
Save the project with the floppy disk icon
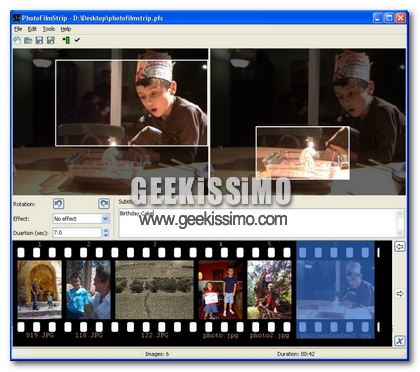tap(39, 40)
